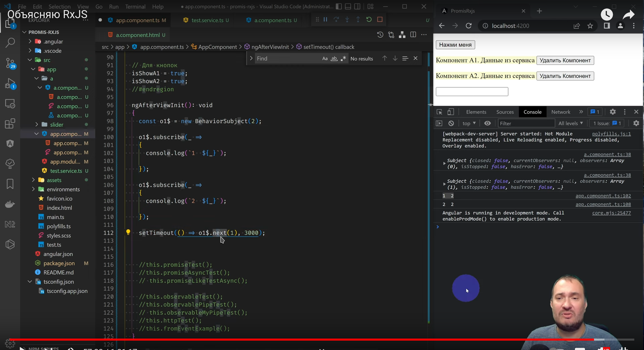The width and height of the screenshot is (644, 350).
Task: Click the console Filter input
Action: (526, 123)
